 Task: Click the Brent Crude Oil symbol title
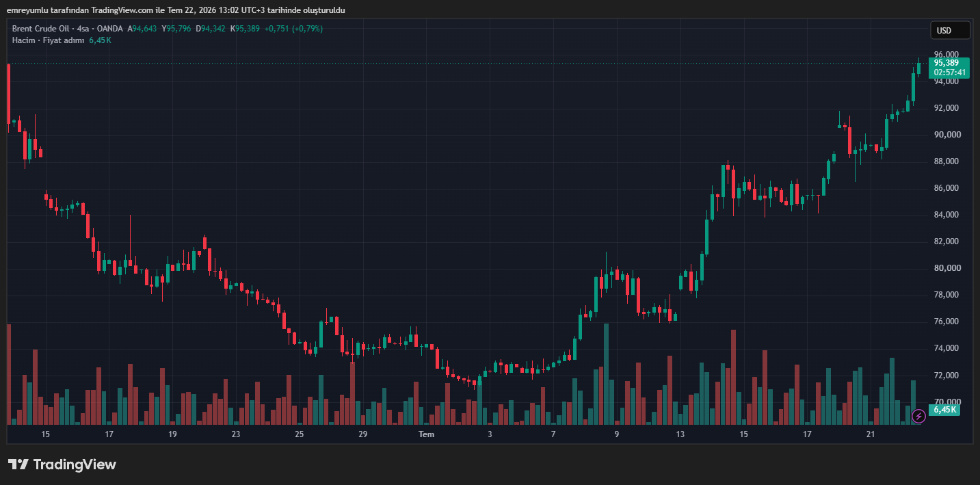40,29
